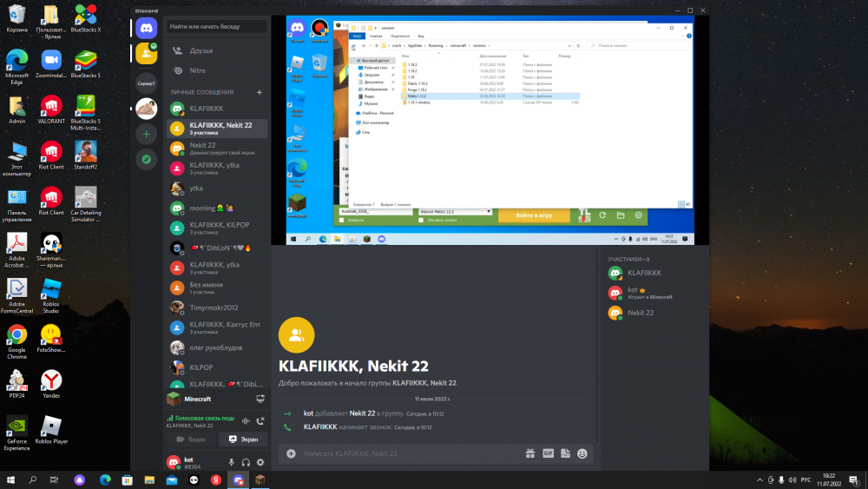Open Без имени group chat

click(x=216, y=288)
